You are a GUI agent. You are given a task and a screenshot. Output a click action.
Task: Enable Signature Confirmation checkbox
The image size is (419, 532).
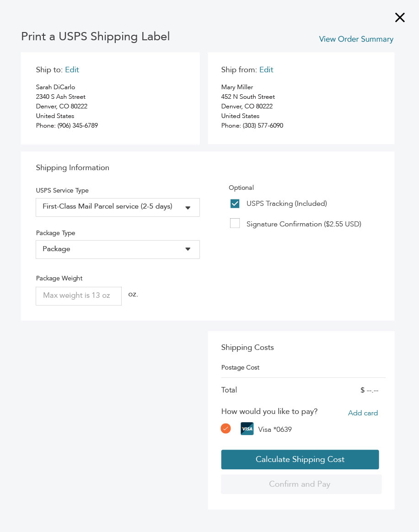pos(235,223)
